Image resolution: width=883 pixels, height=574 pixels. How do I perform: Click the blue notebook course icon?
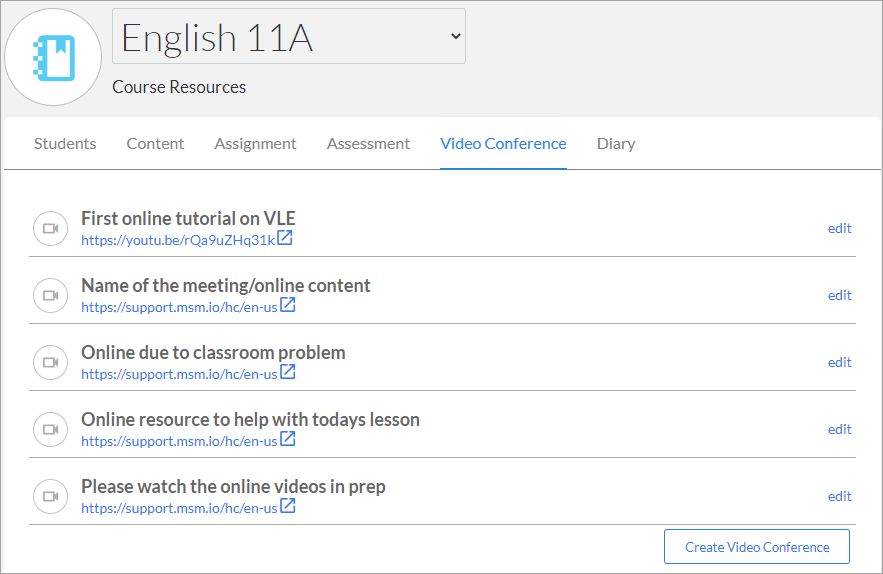[x=53, y=57]
